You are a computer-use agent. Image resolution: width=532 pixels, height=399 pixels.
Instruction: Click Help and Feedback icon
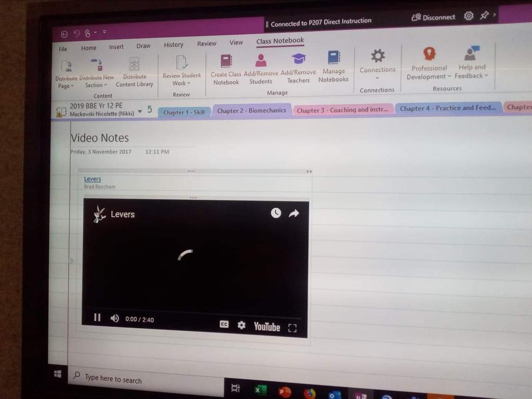pyautogui.click(x=472, y=52)
